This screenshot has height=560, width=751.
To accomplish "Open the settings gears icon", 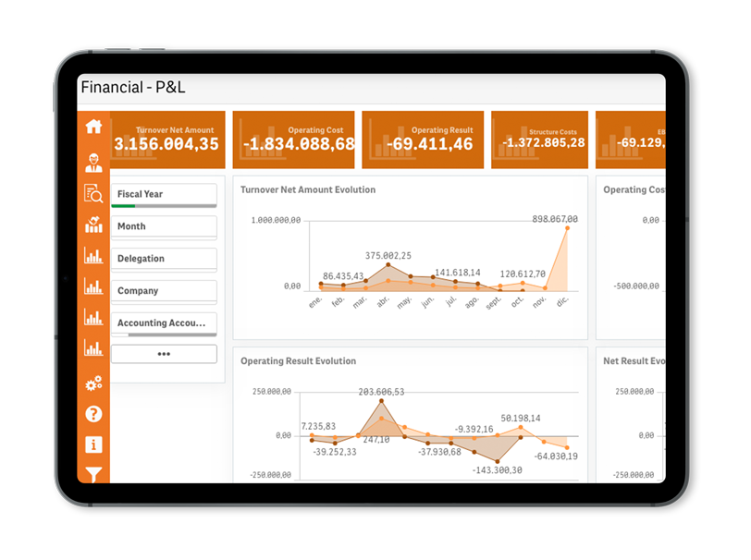I will (x=93, y=383).
